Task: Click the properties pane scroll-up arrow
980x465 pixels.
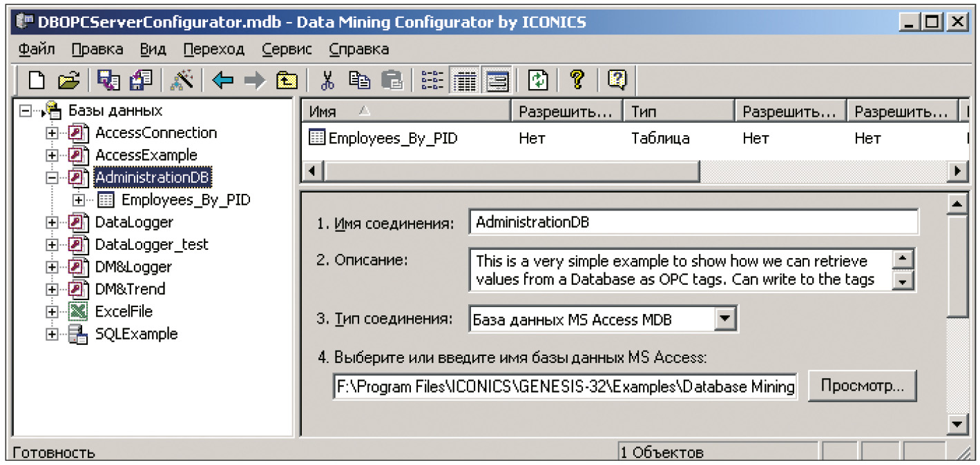Action: coord(957,204)
